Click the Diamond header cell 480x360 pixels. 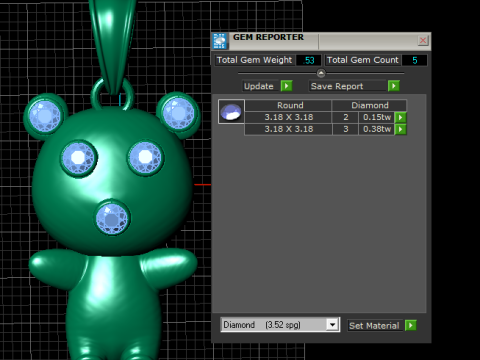369,105
